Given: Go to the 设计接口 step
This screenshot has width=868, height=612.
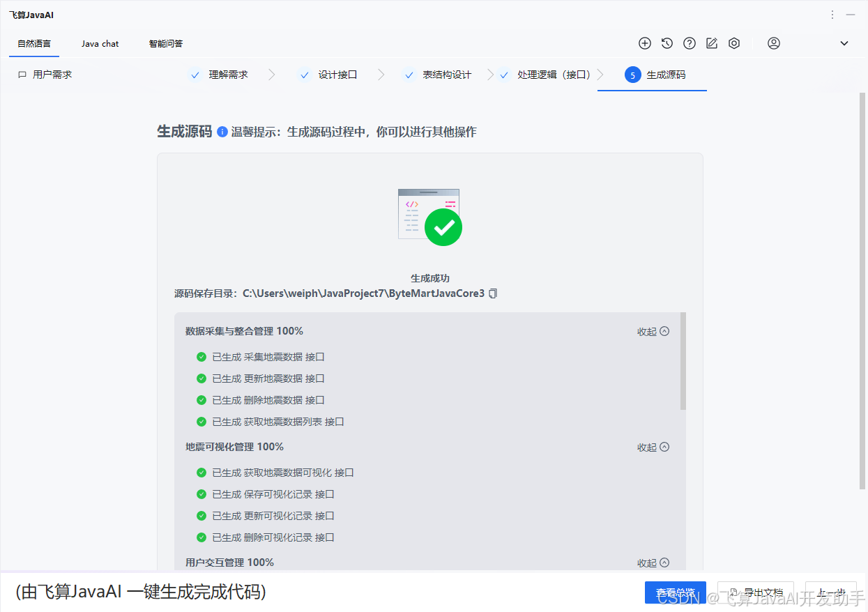Looking at the screenshot, I should (328, 75).
